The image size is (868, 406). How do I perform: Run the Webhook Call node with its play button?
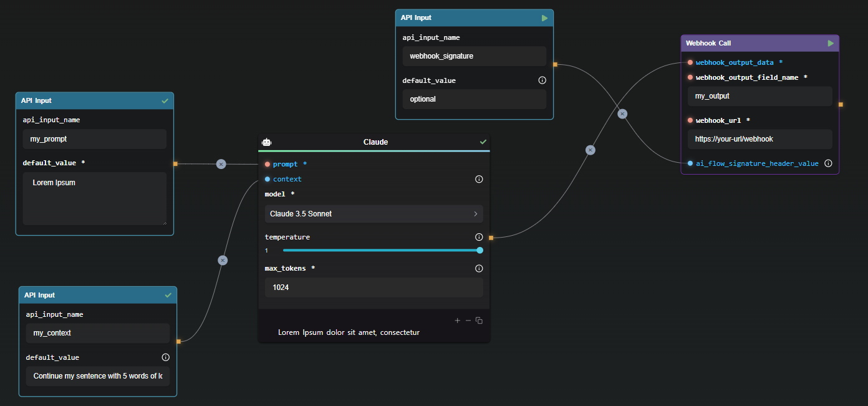pos(831,43)
